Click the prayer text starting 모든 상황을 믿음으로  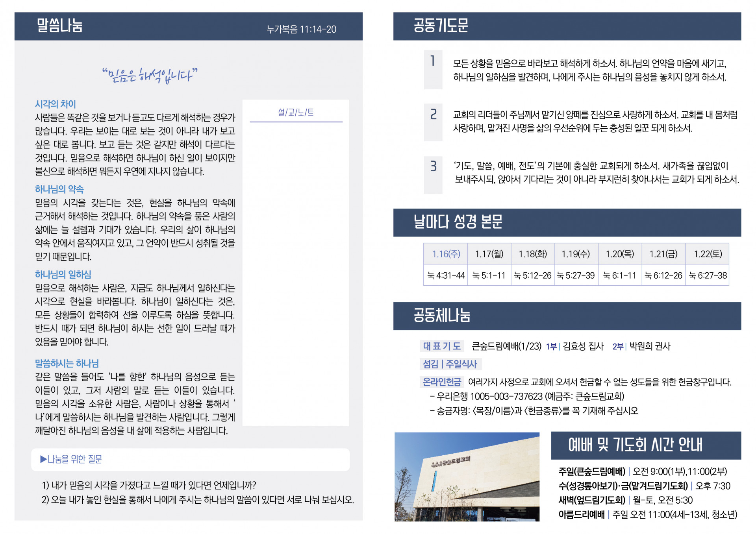(x=590, y=70)
